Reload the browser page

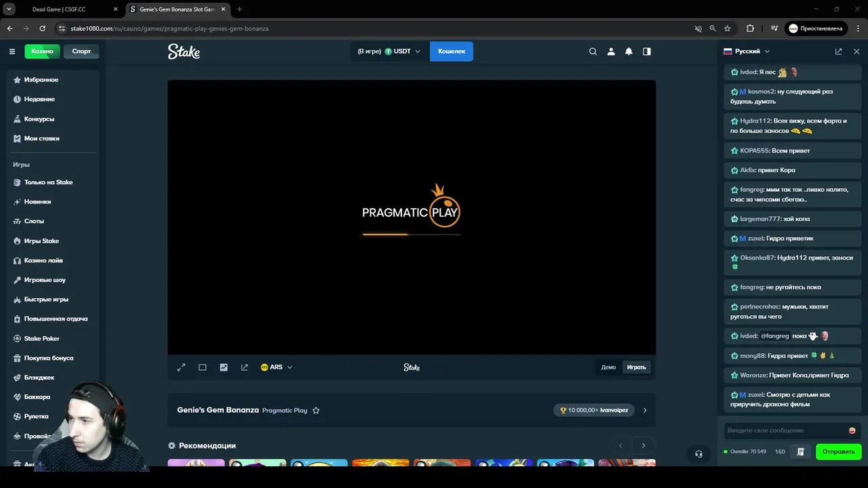(x=42, y=28)
